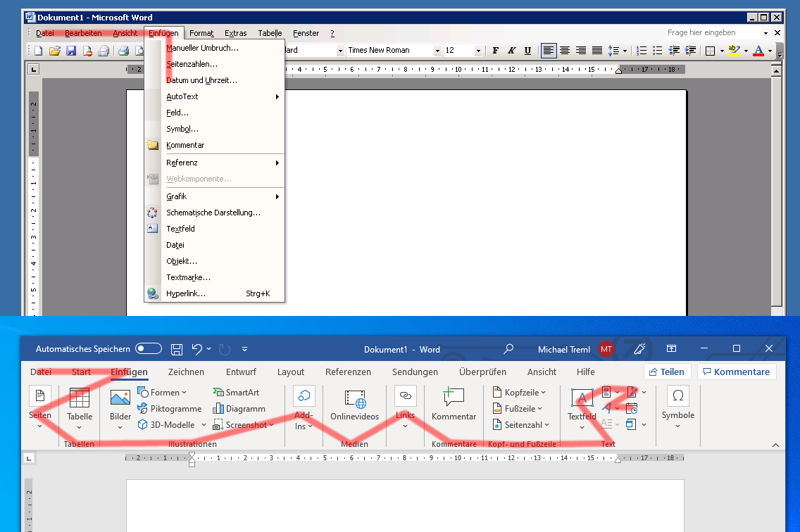800x532 pixels.
Task: Click the yellow highlight color in Word 2003
Action: tap(735, 51)
